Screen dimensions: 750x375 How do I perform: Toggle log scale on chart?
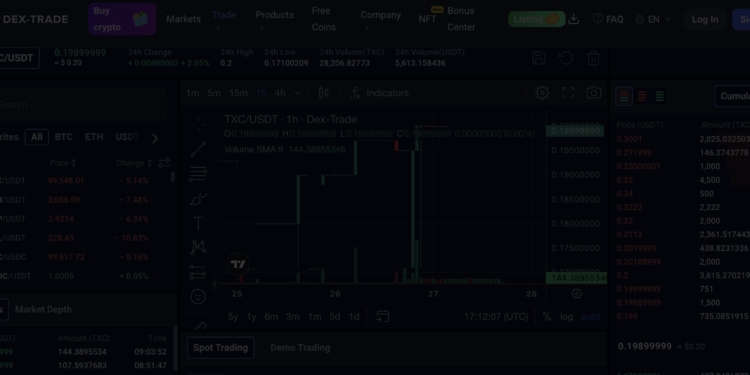[x=566, y=317]
